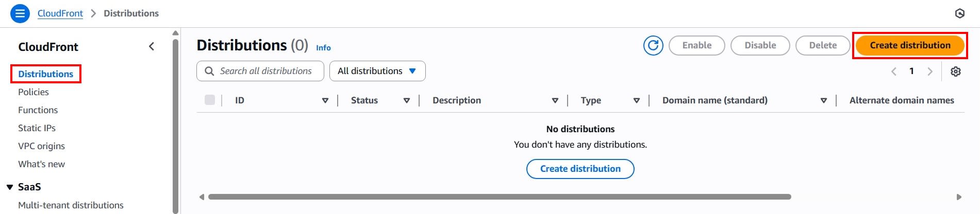Open Policies in the sidebar
980x214 pixels.
(x=34, y=92)
